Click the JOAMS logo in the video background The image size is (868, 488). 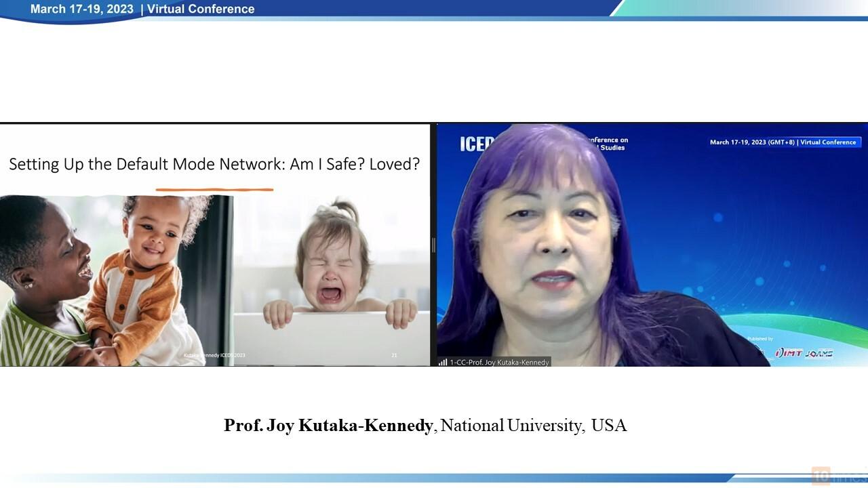click(x=819, y=353)
